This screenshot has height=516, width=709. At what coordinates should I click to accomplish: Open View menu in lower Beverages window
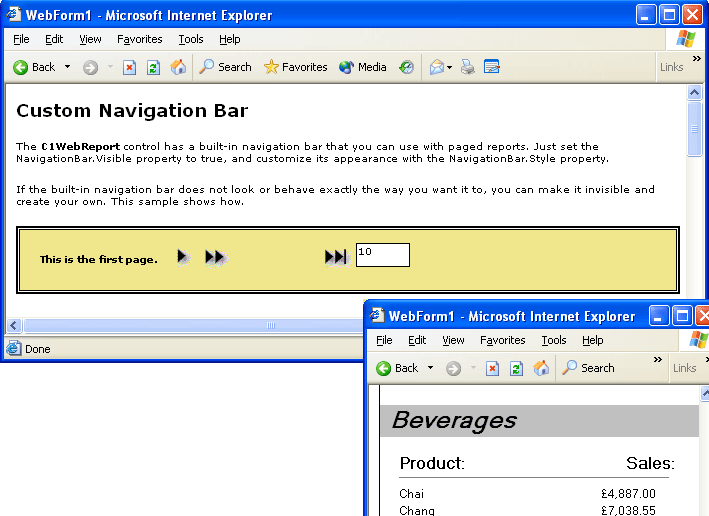pos(454,340)
